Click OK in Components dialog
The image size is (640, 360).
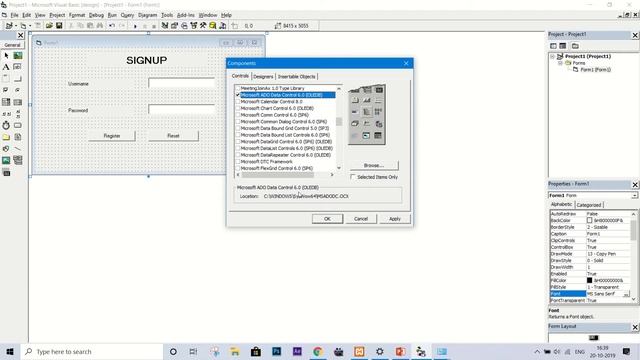coord(327,219)
